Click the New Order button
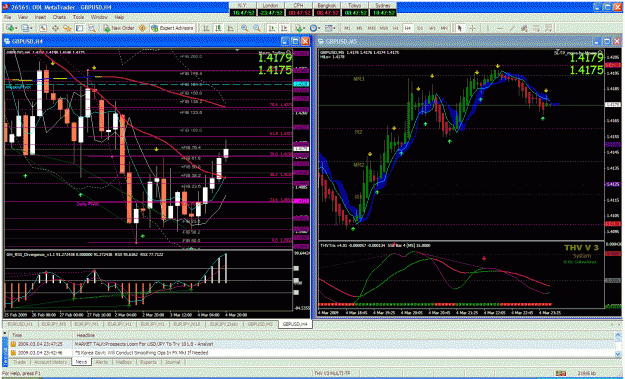Image resolution: width=625 pixels, height=379 pixels. click(119, 28)
